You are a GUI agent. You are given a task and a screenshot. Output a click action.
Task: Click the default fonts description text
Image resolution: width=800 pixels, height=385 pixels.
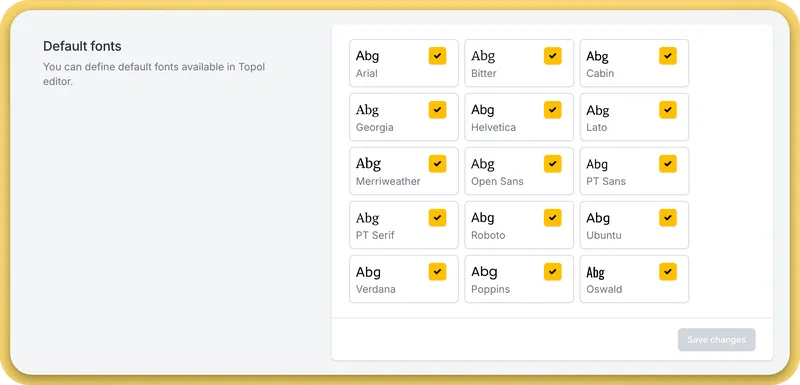(154, 74)
